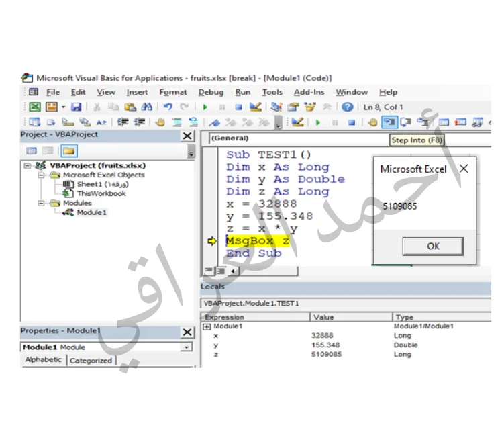The height and width of the screenshot is (446, 504).
Task: Toggle the Immediate Window debug icon
Action: coord(460,122)
